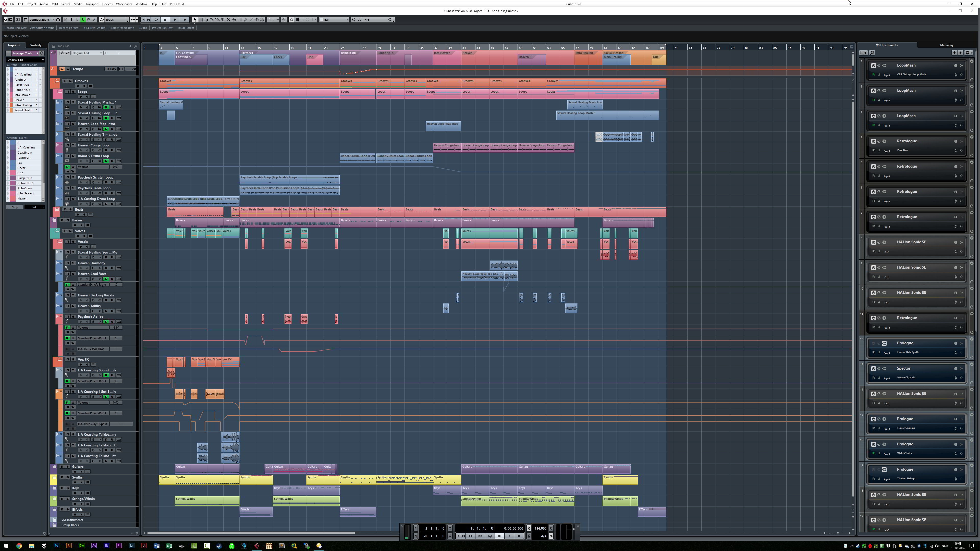
Task: Click the Color paint bucket tool
Action: tap(262, 20)
